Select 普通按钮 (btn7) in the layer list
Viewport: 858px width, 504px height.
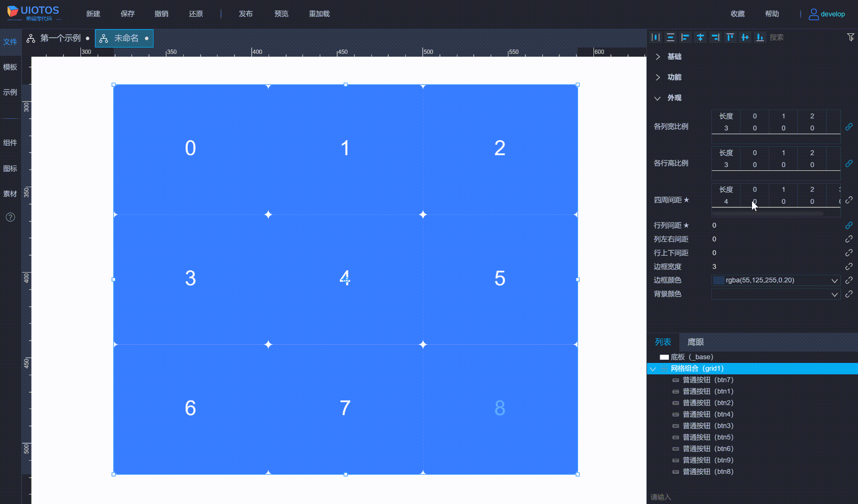[752, 380]
